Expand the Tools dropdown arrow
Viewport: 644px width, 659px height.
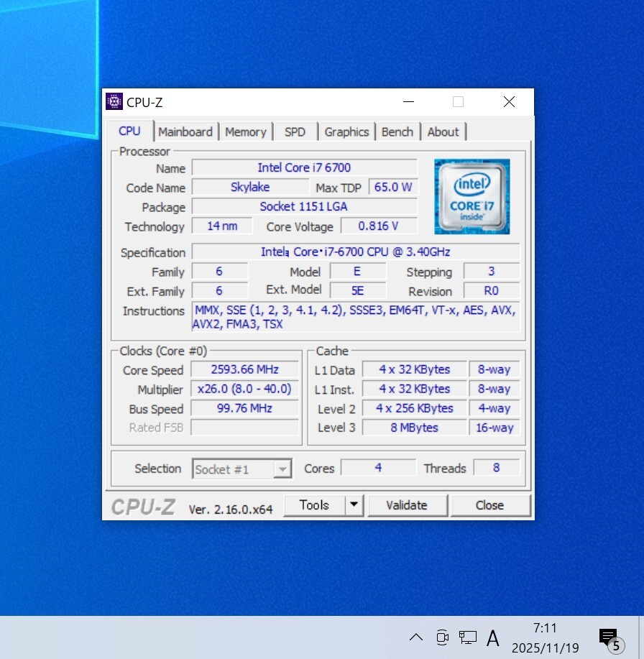[x=354, y=505]
